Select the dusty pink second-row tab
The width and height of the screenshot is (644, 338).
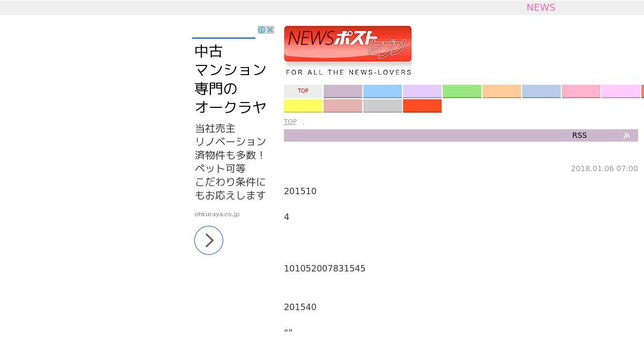click(343, 106)
